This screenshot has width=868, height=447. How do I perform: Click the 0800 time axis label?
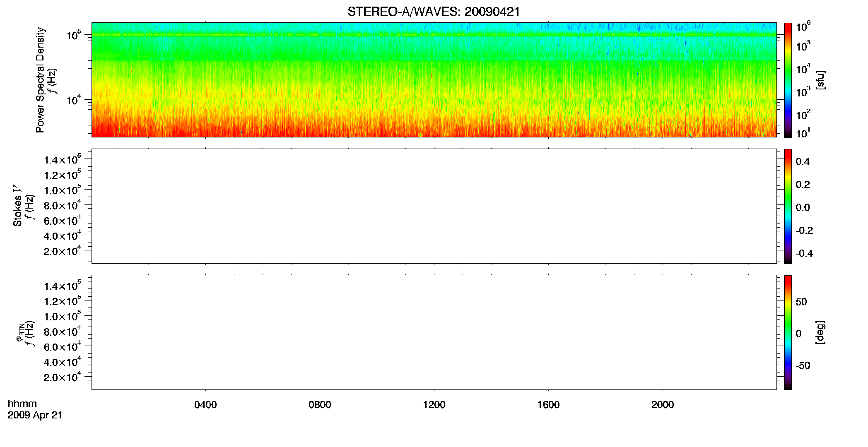coord(320,405)
